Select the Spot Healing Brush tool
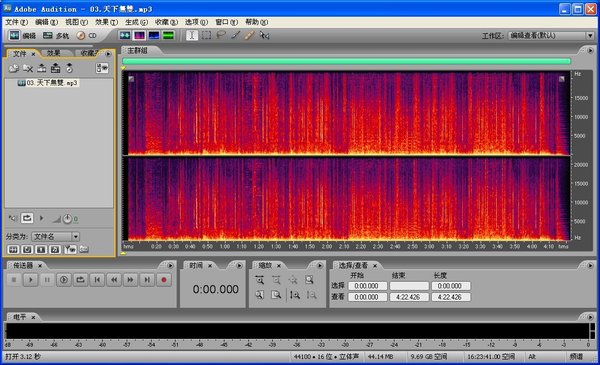This screenshot has height=365, width=600. (249, 36)
